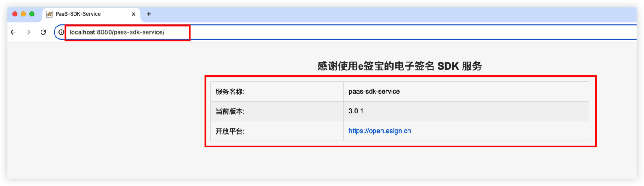Reload the page with the refresh icon
This screenshot has height=186, width=644.
[43, 32]
